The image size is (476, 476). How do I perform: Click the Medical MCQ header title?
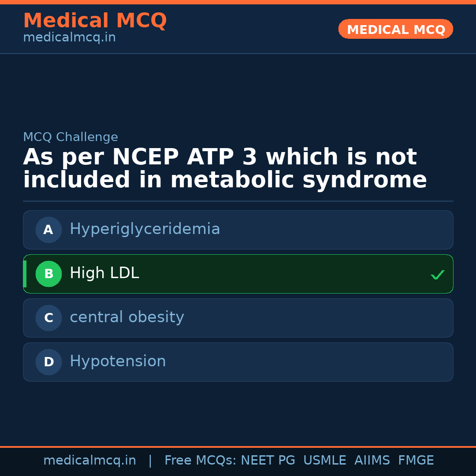pos(95,21)
